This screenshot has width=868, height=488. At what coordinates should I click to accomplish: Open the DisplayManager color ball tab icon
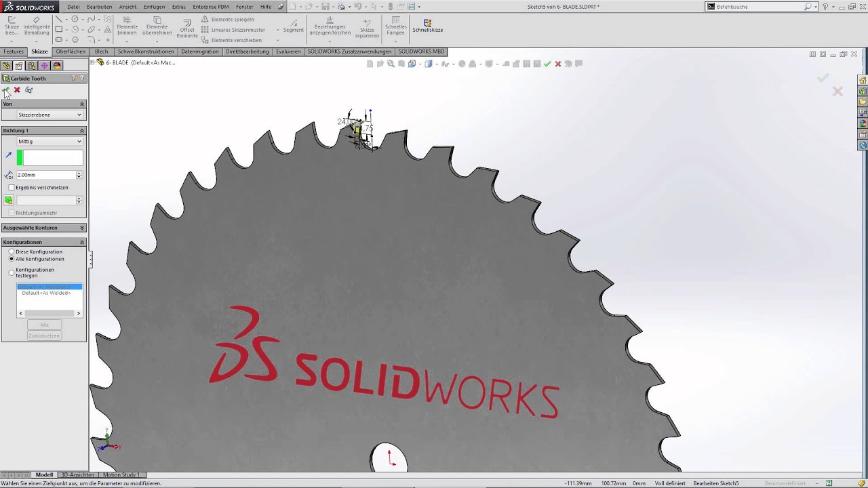point(57,66)
